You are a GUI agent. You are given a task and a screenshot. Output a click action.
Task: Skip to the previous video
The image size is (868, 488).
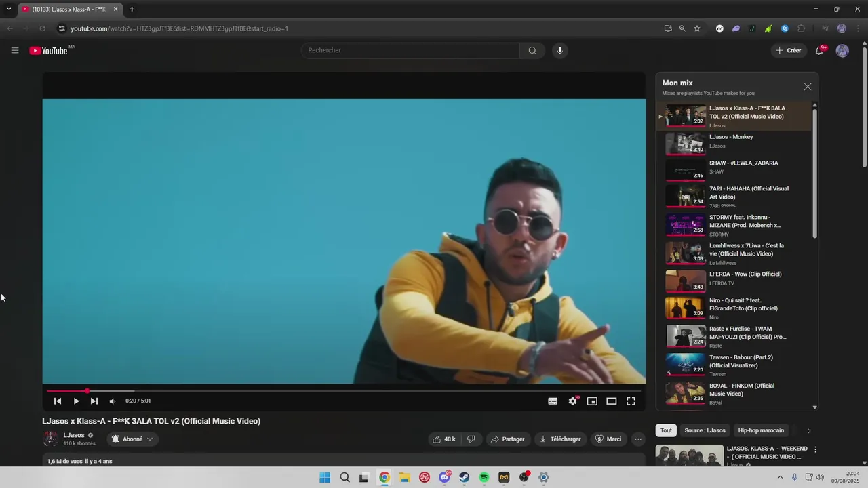(58, 401)
